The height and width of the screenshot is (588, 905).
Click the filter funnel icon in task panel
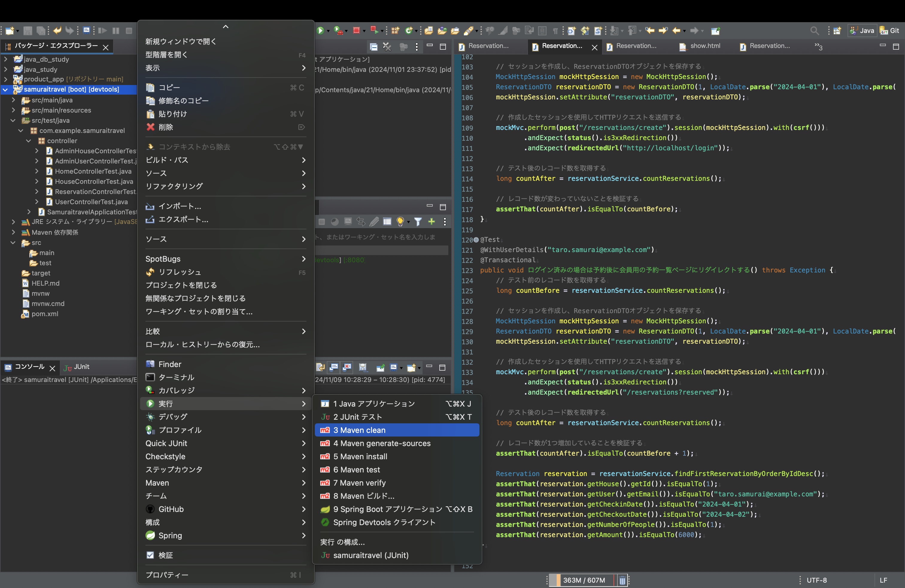point(417,221)
